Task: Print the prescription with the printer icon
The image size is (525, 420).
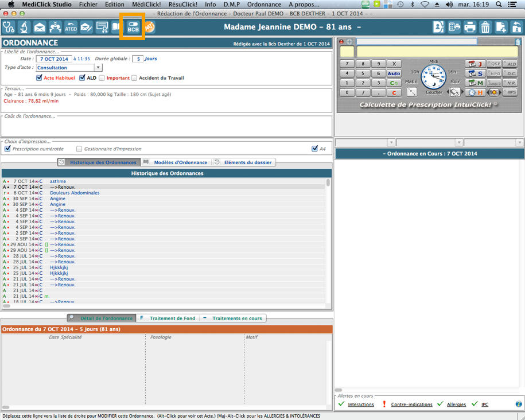Action: (x=470, y=27)
